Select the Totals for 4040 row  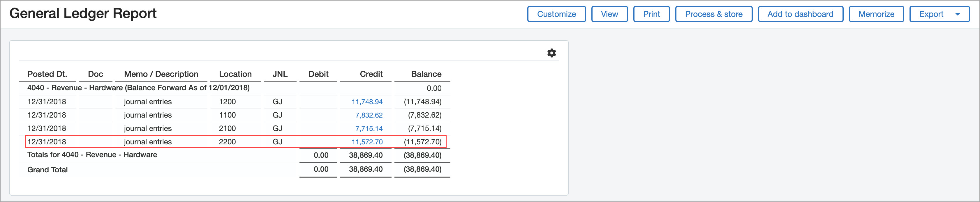(x=234, y=155)
